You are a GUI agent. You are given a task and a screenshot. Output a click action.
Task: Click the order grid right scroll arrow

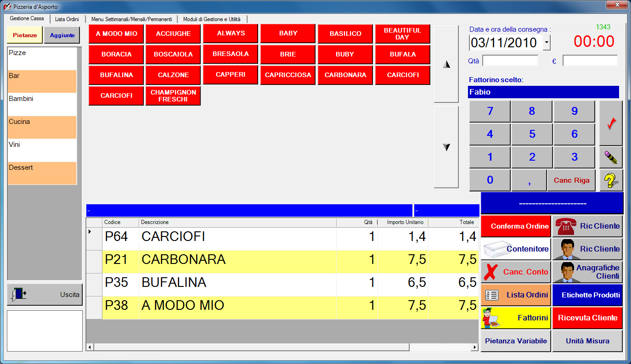pyautogui.click(x=475, y=347)
